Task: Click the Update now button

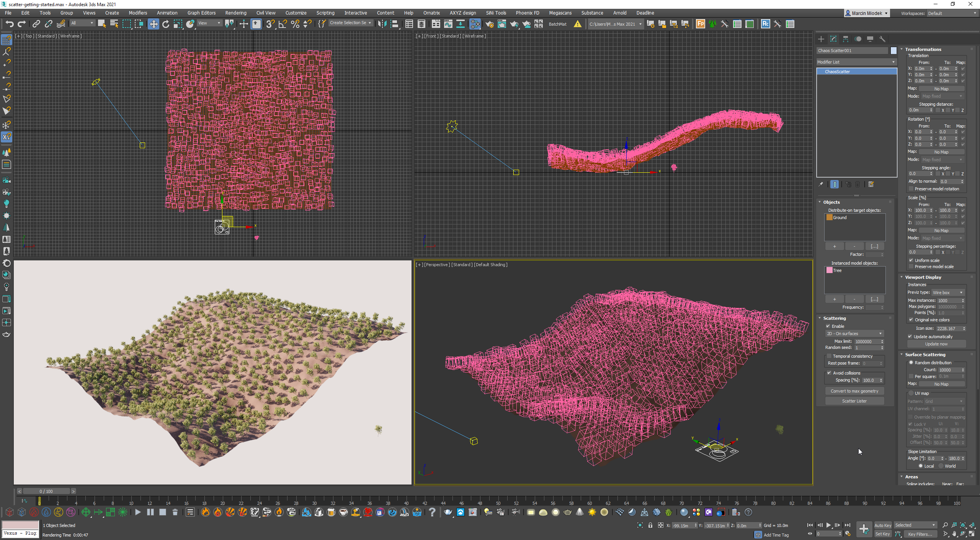Action: point(936,344)
